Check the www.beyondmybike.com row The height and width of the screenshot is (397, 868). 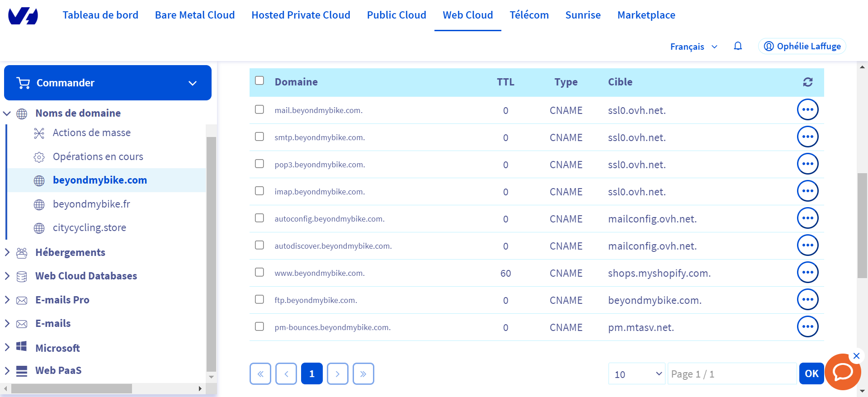pos(259,272)
